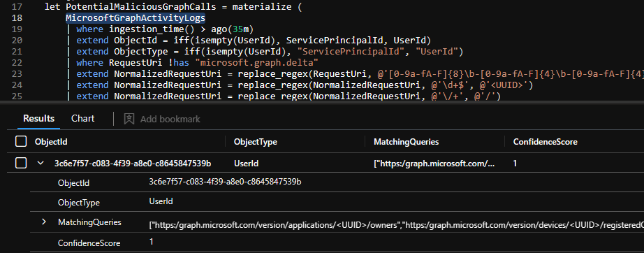Click the MatchingQueries JSON array detail value

pyautogui.click(x=396, y=224)
